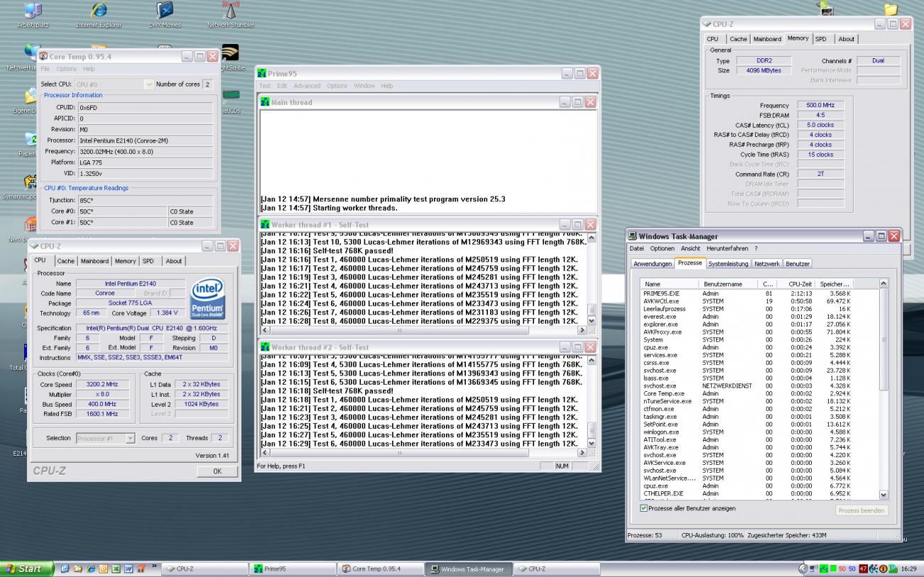Click the Main thread child window icon
The image size is (924, 577).
tap(266, 102)
